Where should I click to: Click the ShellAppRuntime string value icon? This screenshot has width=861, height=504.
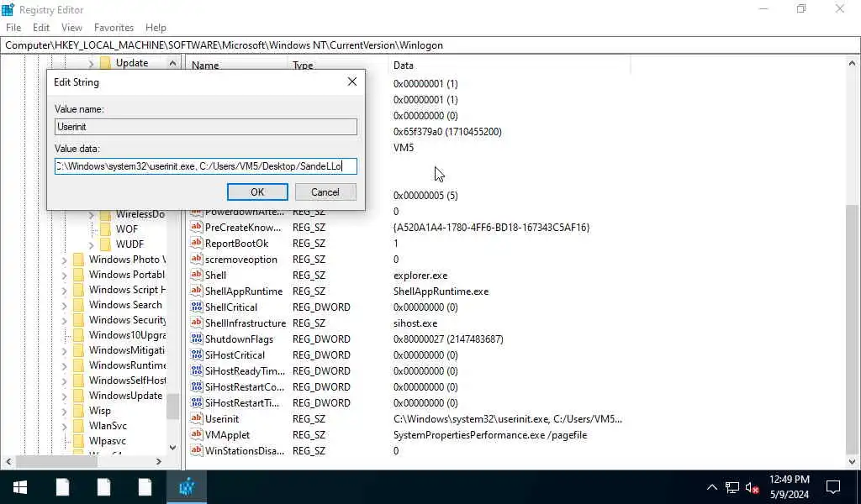point(196,291)
